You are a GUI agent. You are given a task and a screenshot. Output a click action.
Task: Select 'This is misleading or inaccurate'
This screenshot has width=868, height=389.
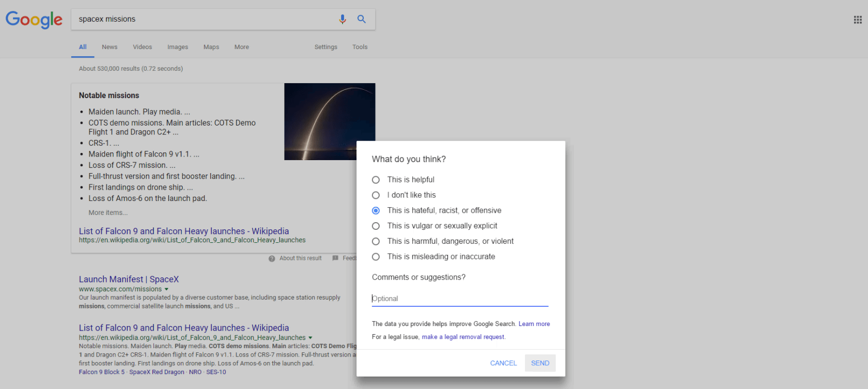pos(376,257)
